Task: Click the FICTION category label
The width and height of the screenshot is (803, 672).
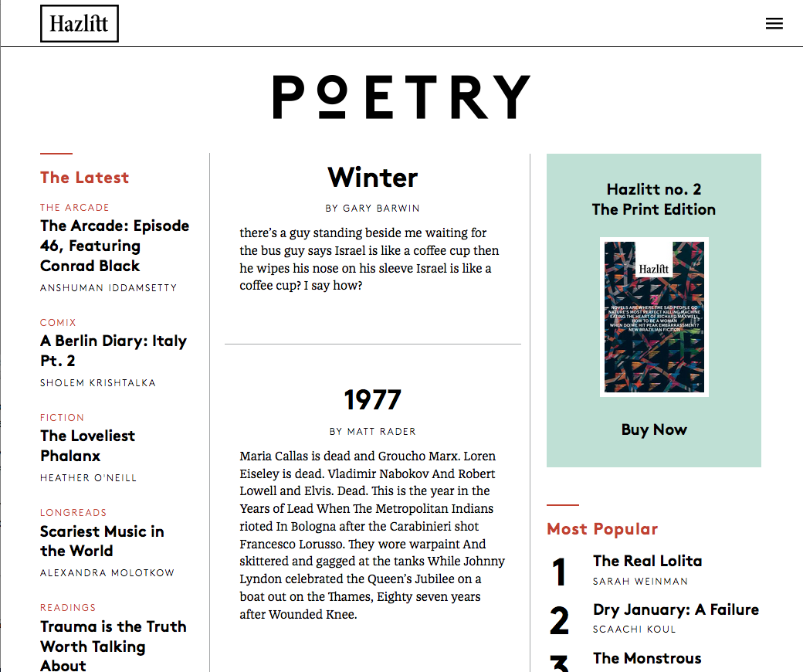Action: point(62,417)
